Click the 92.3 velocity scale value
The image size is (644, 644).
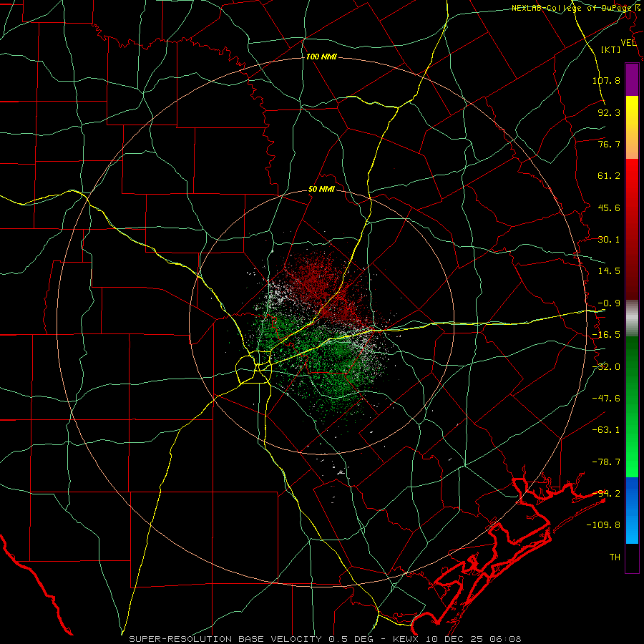click(x=609, y=112)
